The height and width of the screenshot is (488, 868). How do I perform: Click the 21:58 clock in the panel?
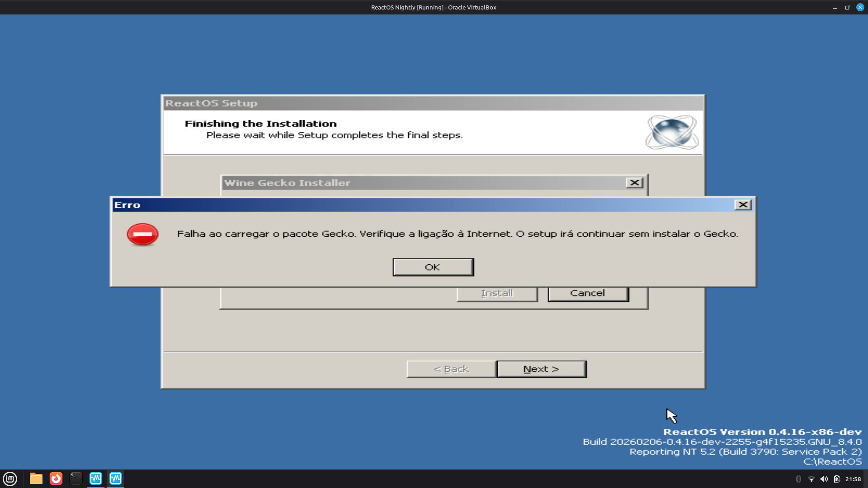coord(853,479)
